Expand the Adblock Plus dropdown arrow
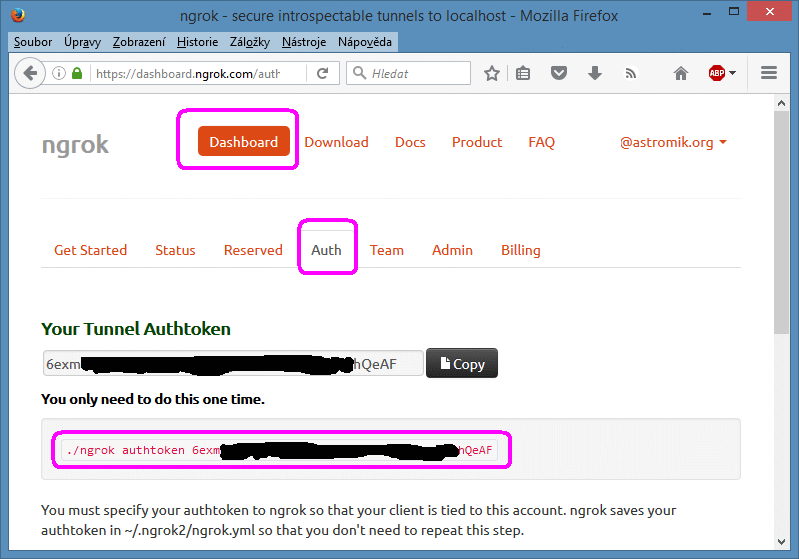Screen dimensions: 799x559 [733, 73]
